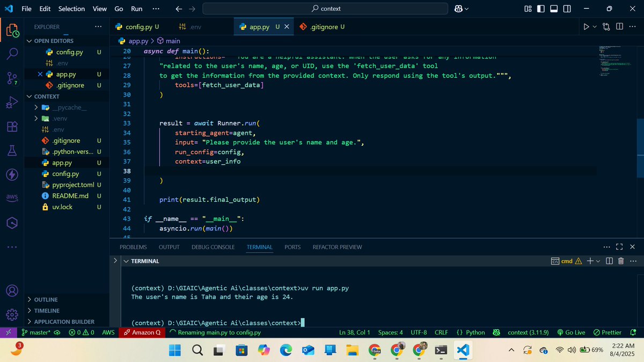Viewport: 644px width, 362px height.
Task: Open new terminal with plus icon
Action: click(590, 261)
